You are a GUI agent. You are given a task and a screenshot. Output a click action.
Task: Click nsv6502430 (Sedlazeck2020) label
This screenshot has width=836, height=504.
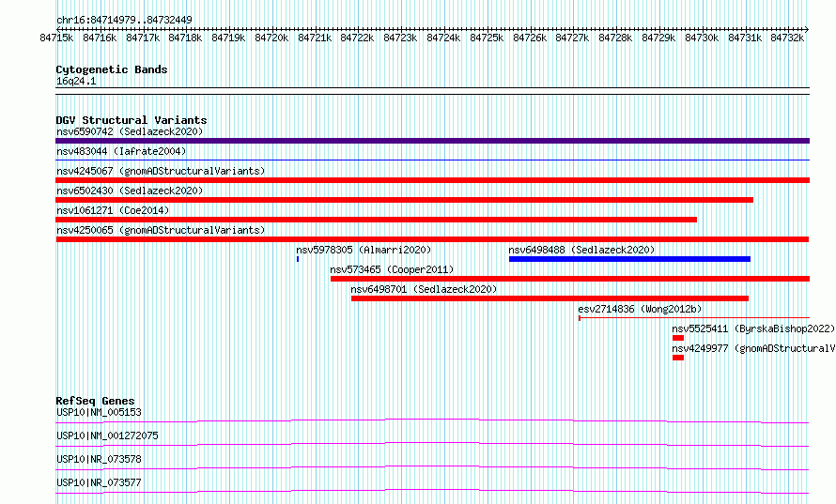click(130, 191)
